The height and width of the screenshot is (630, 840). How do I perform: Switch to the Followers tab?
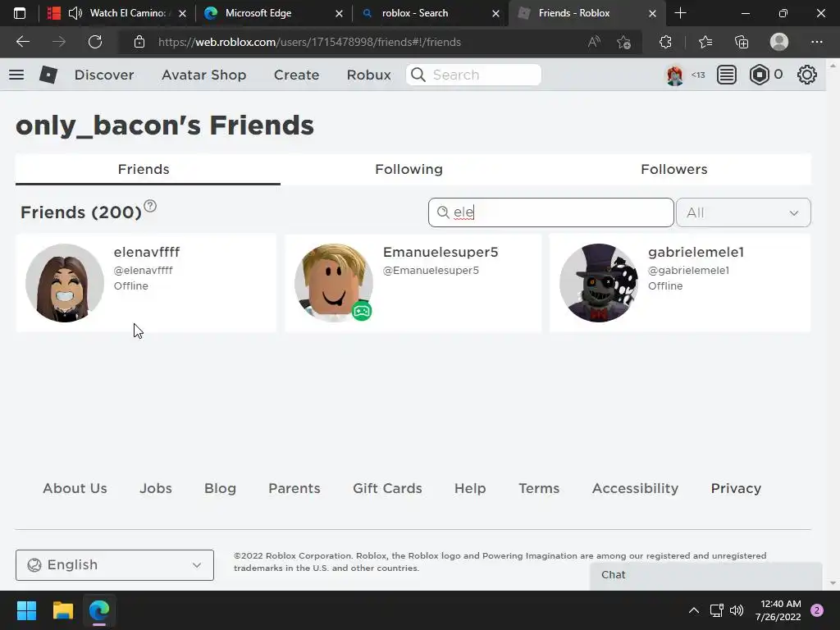click(674, 169)
